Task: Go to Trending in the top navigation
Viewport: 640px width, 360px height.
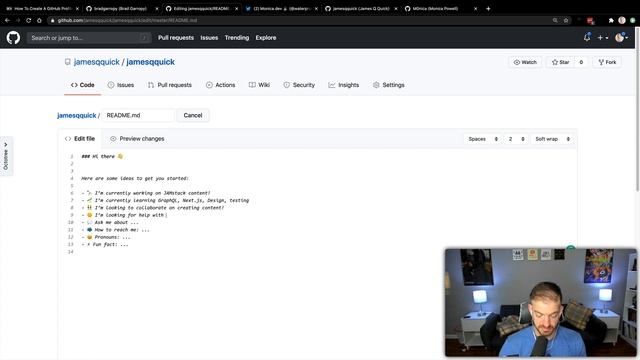Action: [237, 38]
